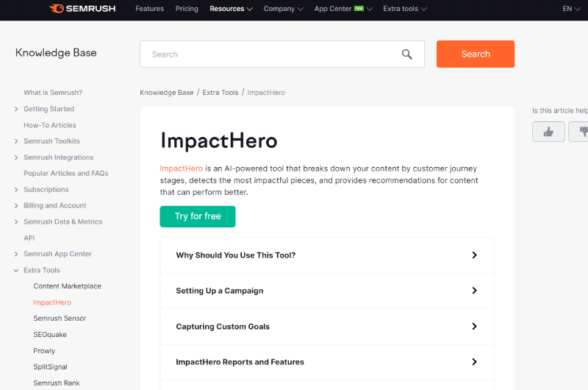This screenshot has height=390, width=588.
Task: Open Content Marketplace sidebar item
Action: coord(67,286)
